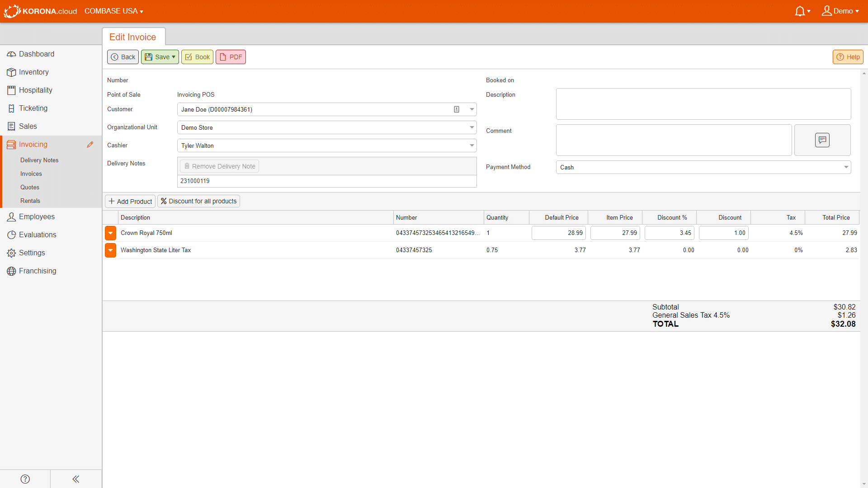Edit Crown Royal Item Price field
Screen dimensions: 868x488
tap(615, 233)
